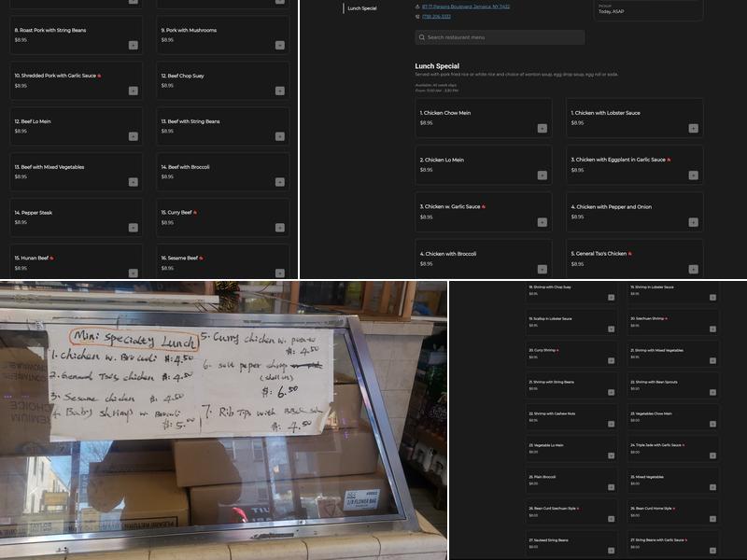Screen dimensions: 747x560
Task: Add Chicken Chow Mein to cart
Action: click(542, 128)
